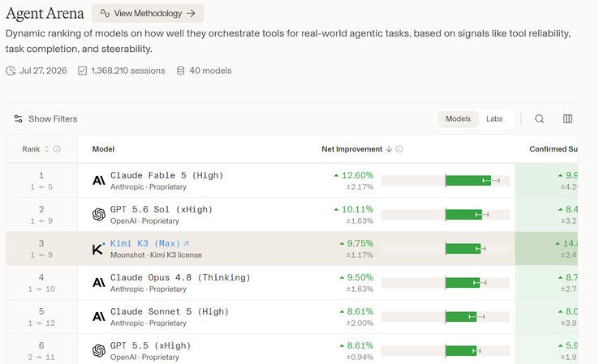The width and height of the screenshot is (599, 364).
Task: Open the Kimi K3 (Max) link
Action: (x=145, y=243)
